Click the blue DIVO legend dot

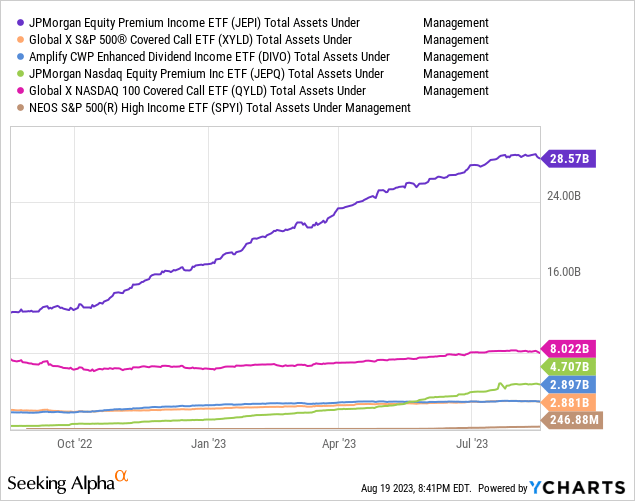pyautogui.click(x=21, y=56)
